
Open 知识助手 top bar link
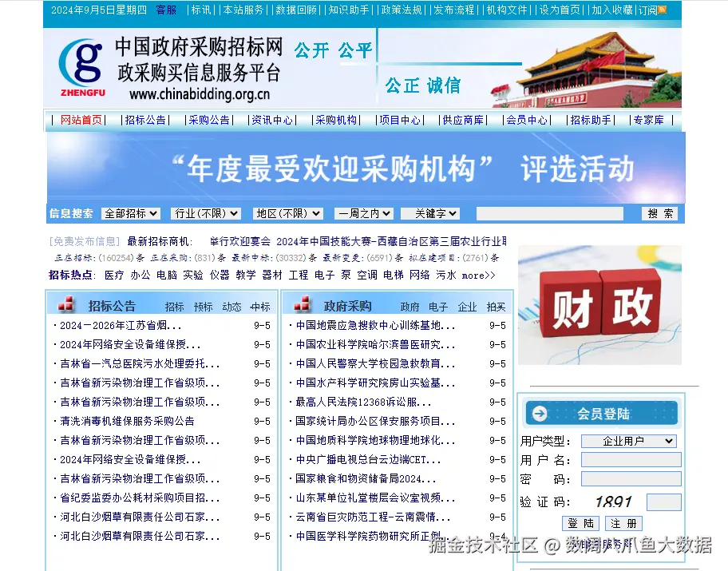pos(348,10)
